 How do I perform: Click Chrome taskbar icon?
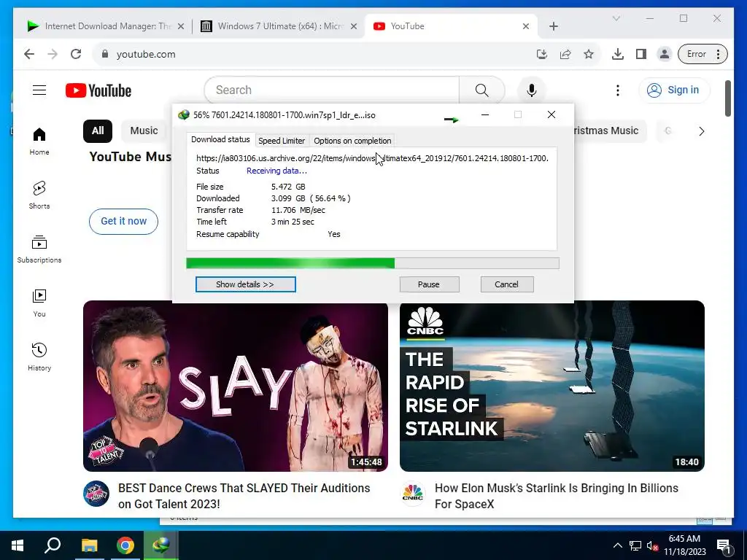[x=125, y=545]
